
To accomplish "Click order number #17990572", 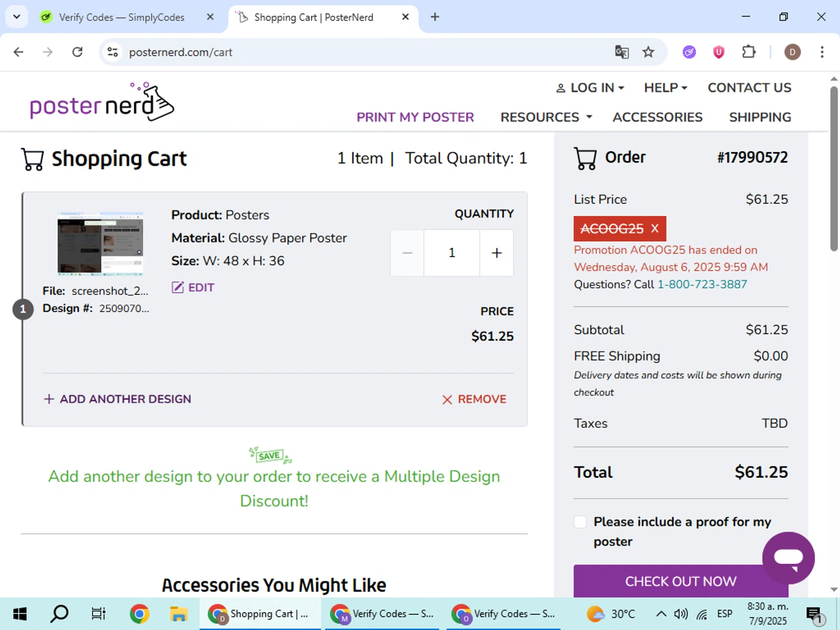I will [753, 157].
